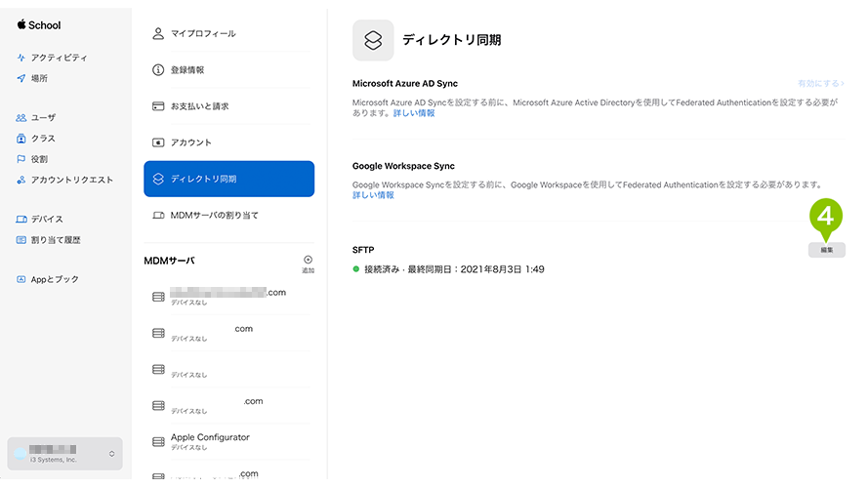Click the SFTP 編集 button

click(x=826, y=250)
